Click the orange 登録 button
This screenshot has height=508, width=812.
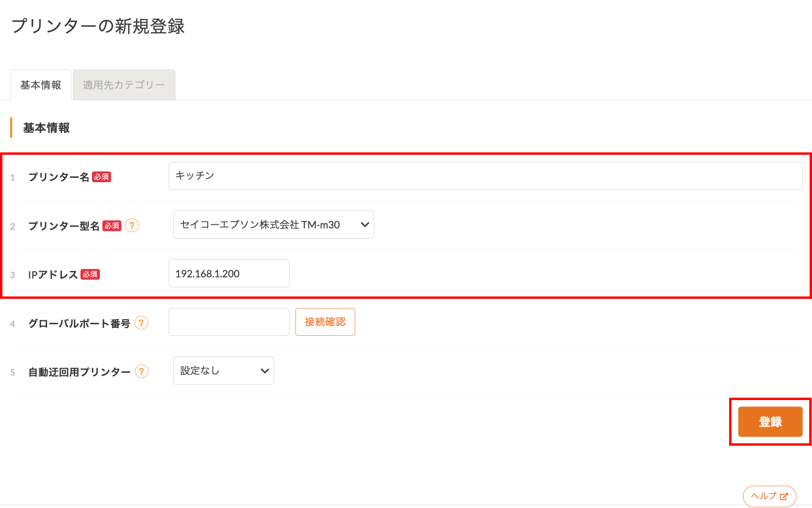(x=770, y=421)
